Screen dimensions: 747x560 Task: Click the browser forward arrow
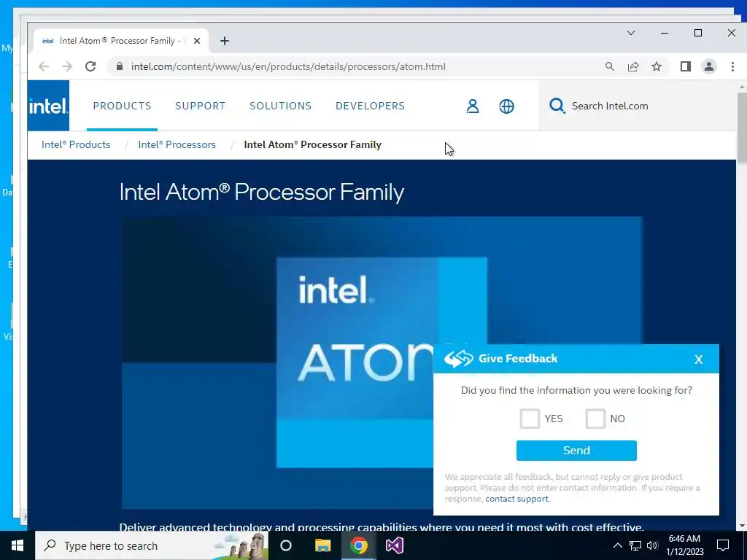[67, 66]
